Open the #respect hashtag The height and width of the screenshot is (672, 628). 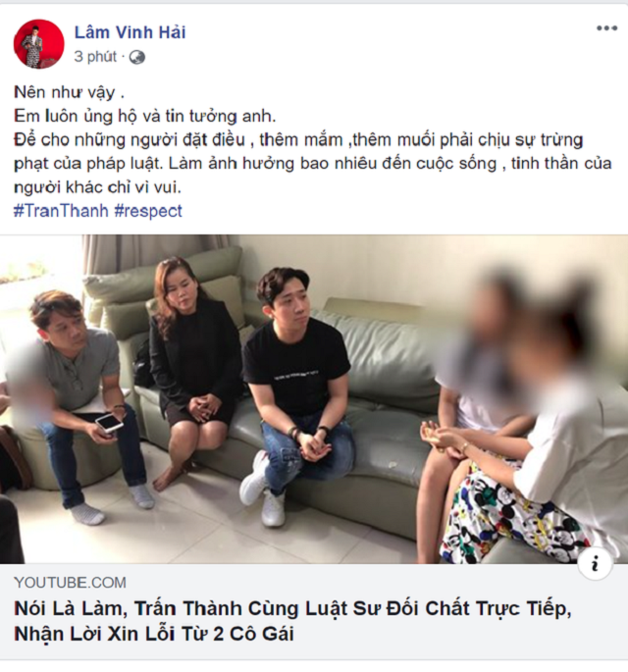148,211
